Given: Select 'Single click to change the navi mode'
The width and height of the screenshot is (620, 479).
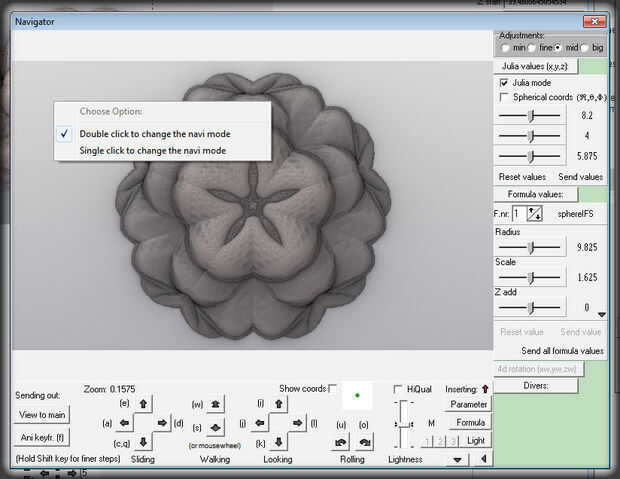Looking at the screenshot, I should [x=153, y=150].
